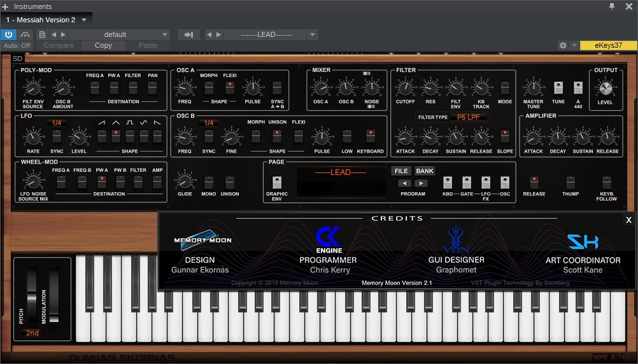Click the Auto: Off button
The image size is (638, 364).
(x=17, y=45)
